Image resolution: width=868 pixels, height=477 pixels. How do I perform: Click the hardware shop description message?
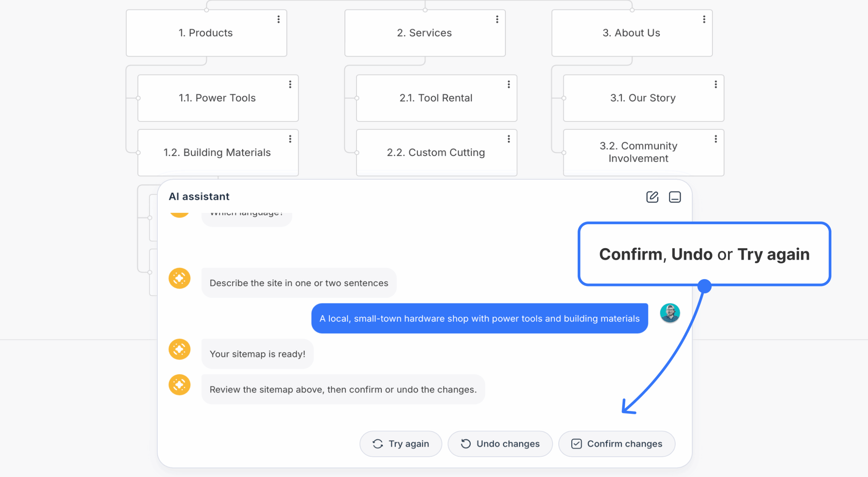[479, 318]
